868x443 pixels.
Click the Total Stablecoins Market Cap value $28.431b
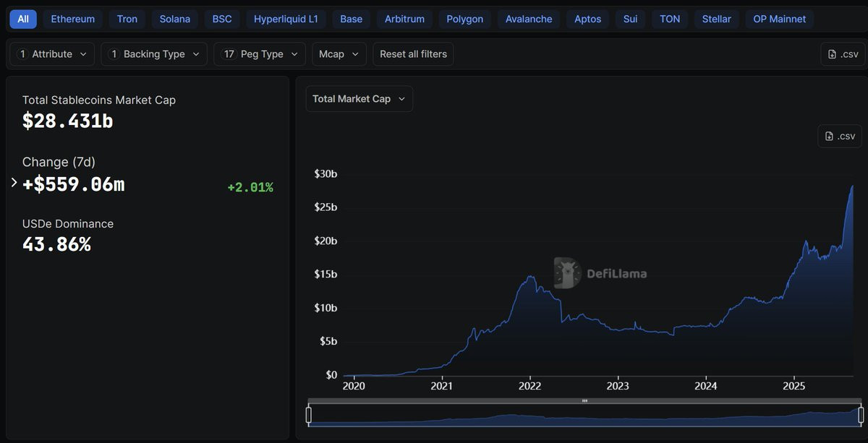coord(68,121)
